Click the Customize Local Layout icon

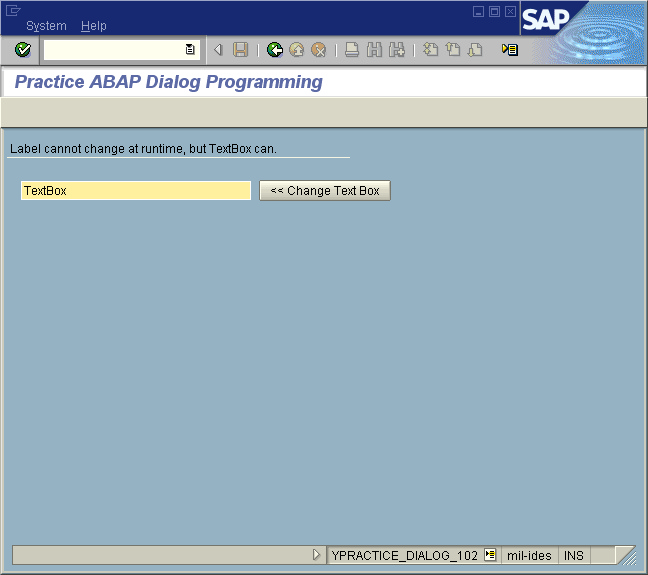tap(510, 50)
